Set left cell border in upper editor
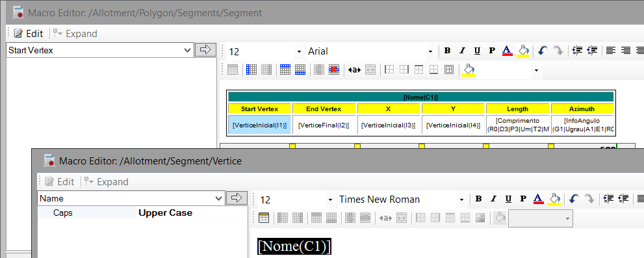Screen dimensions: 644x258 click(389, 70)
